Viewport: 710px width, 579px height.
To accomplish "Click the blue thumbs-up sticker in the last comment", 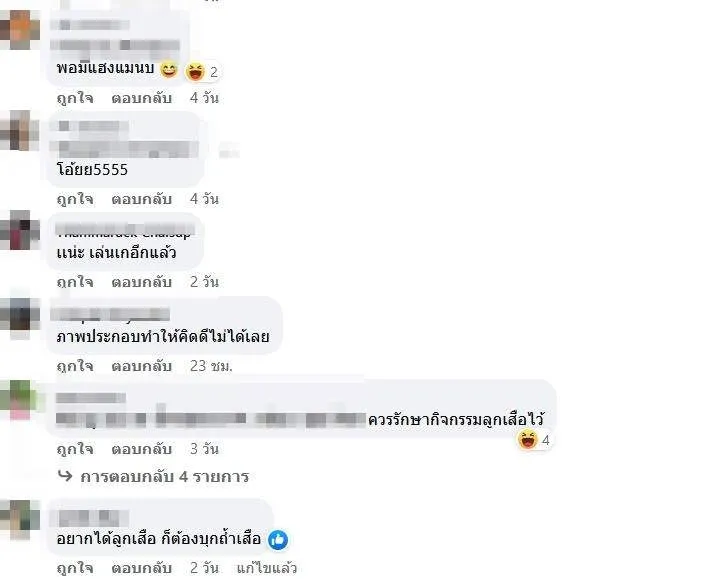I will coord(278,540).
